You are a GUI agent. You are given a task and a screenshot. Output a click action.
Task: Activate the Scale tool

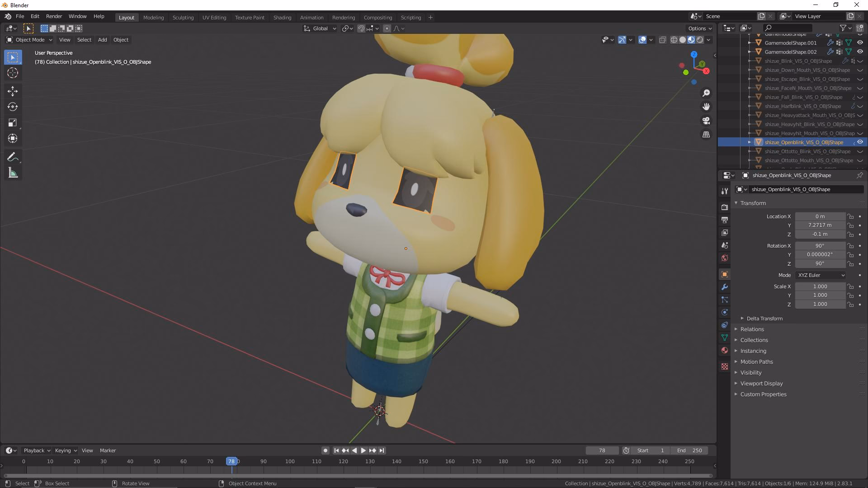click(13, 123)
